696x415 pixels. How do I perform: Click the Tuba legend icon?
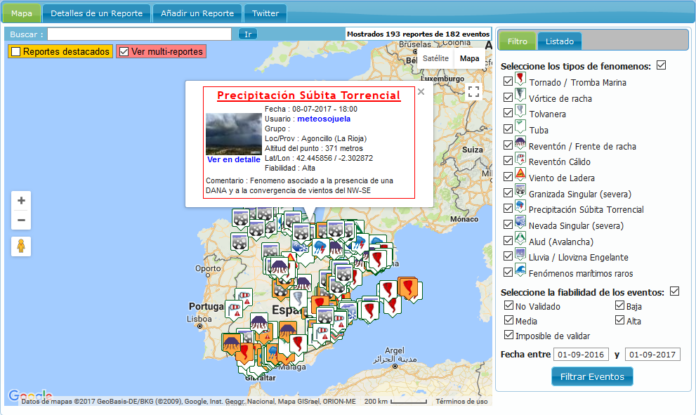point(520,127)
